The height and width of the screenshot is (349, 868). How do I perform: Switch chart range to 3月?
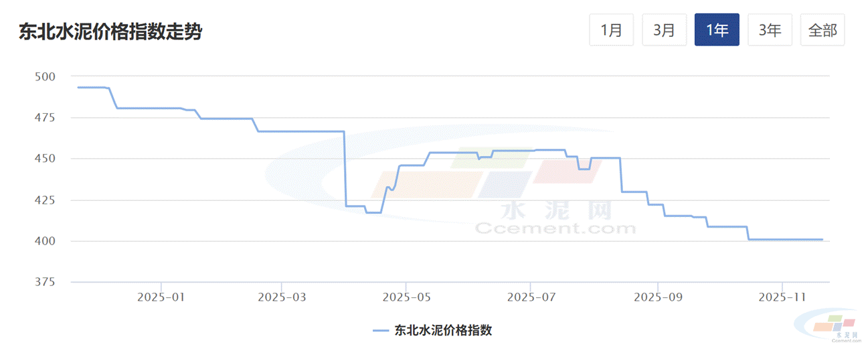tap(664, 30)
